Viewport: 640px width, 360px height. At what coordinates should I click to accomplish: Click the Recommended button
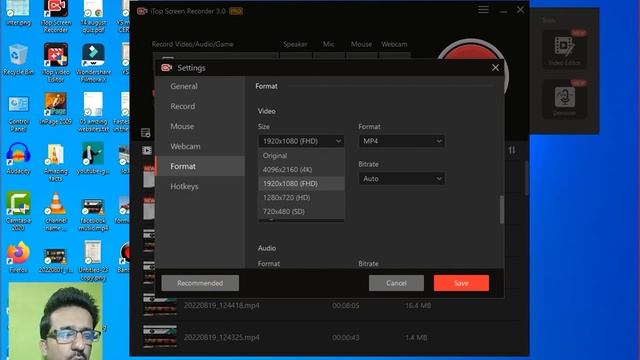(200, 283)
